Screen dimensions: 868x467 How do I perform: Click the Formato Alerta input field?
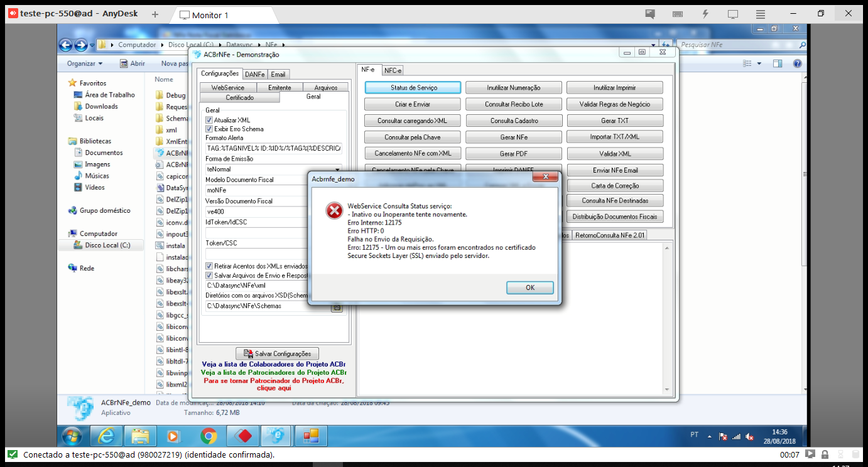click(x=274, y=148)
